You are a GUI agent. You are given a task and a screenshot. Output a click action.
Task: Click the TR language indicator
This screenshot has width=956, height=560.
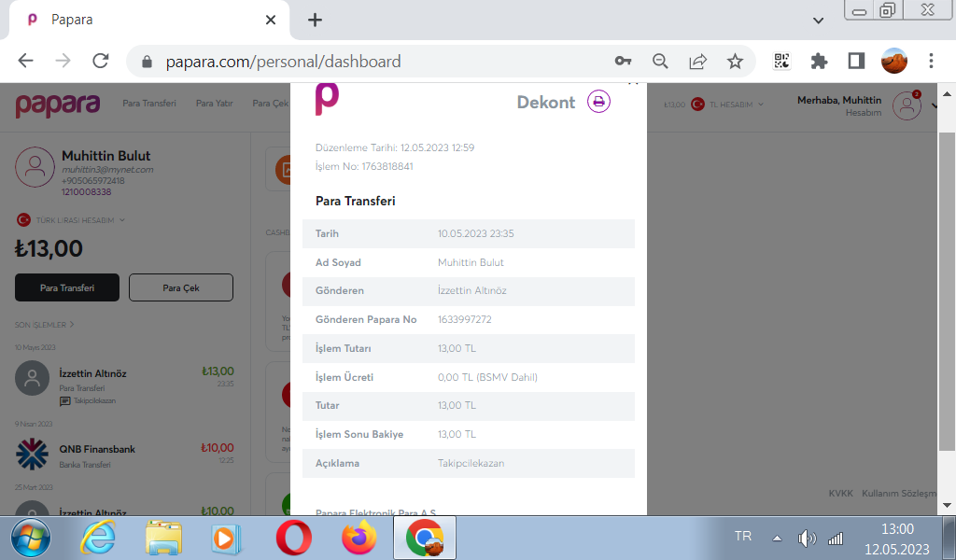tap(742, 537)
